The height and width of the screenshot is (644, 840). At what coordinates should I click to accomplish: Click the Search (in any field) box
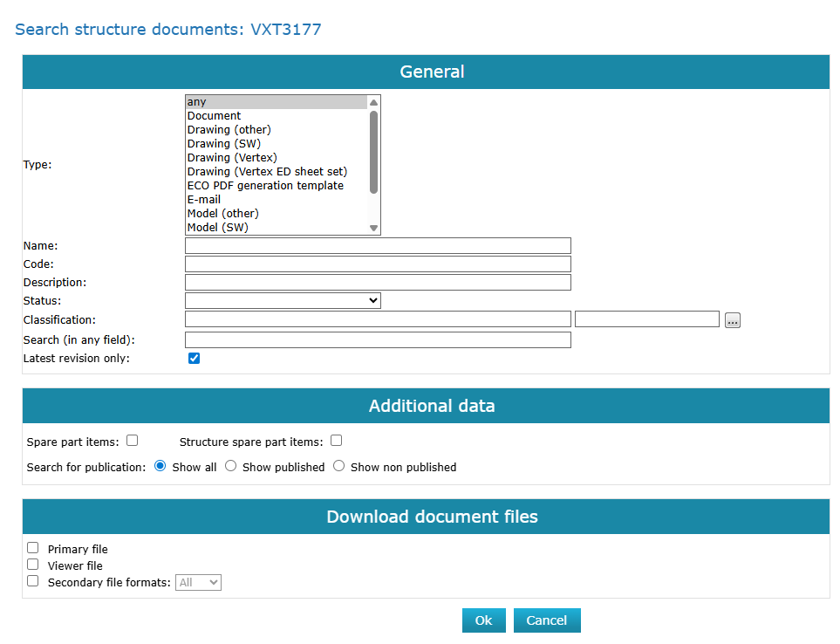tap(378, 339)
